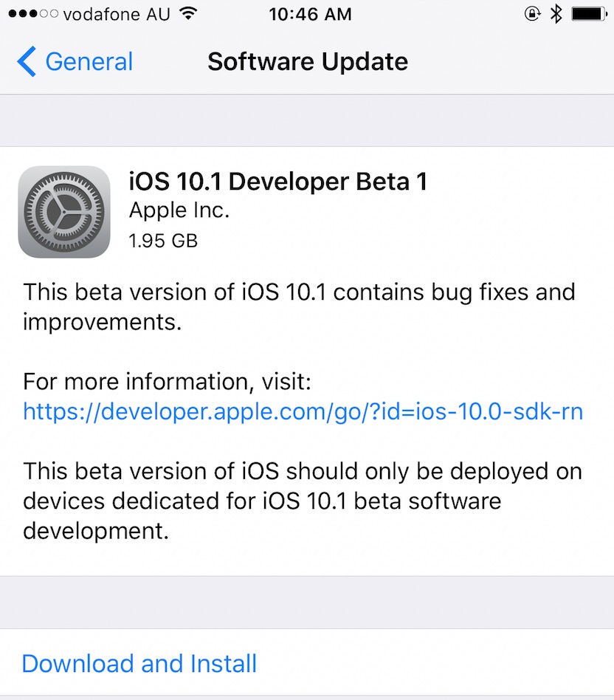
Task: Tap the Apple Inc. publisher text
Action: [179, 210]
